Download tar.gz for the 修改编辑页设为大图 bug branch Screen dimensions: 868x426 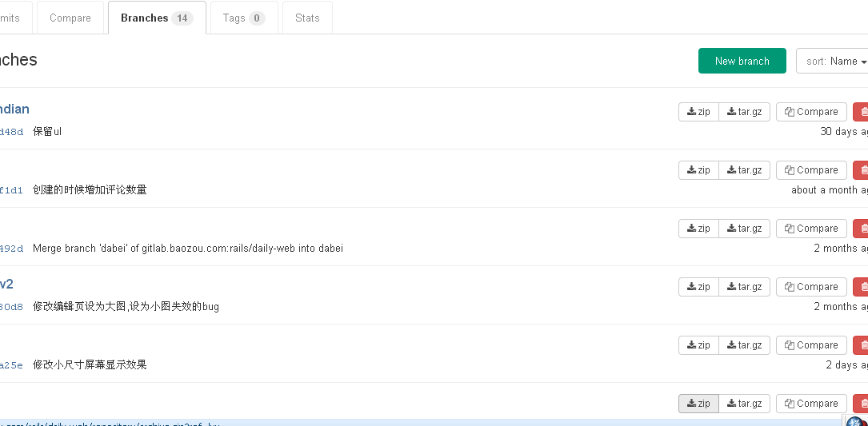click(x=745, y=287)
